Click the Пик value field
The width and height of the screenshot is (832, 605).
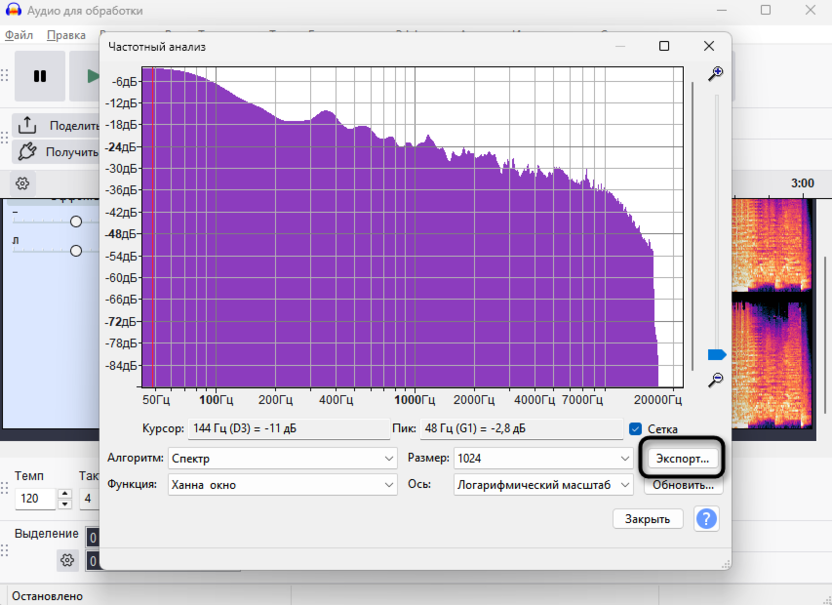point(520,428)
